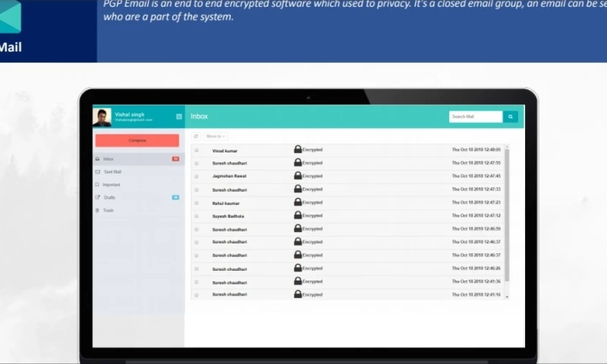Click the Vishal singh name label
The height and width of the screenshot is (364, 607).
(130, 115)
